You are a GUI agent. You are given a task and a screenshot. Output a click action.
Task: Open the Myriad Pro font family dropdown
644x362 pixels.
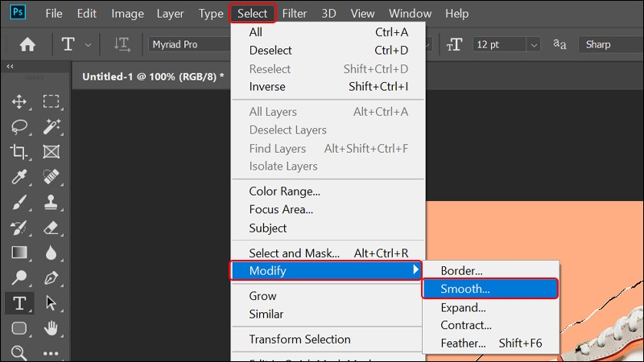click(x=189, y=44)
